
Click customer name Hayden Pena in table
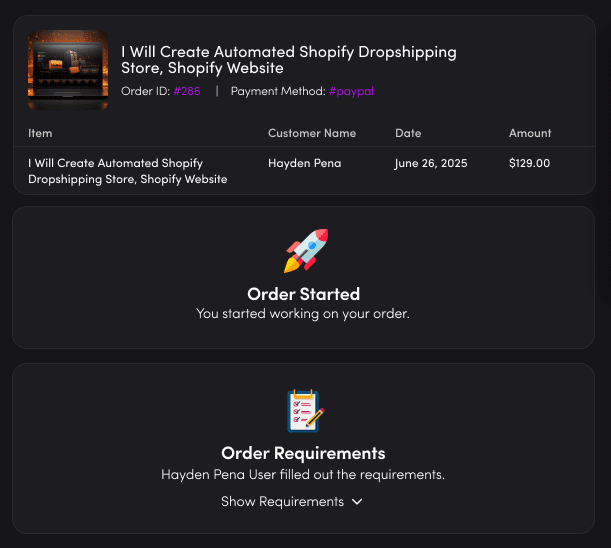click(304, 163)
